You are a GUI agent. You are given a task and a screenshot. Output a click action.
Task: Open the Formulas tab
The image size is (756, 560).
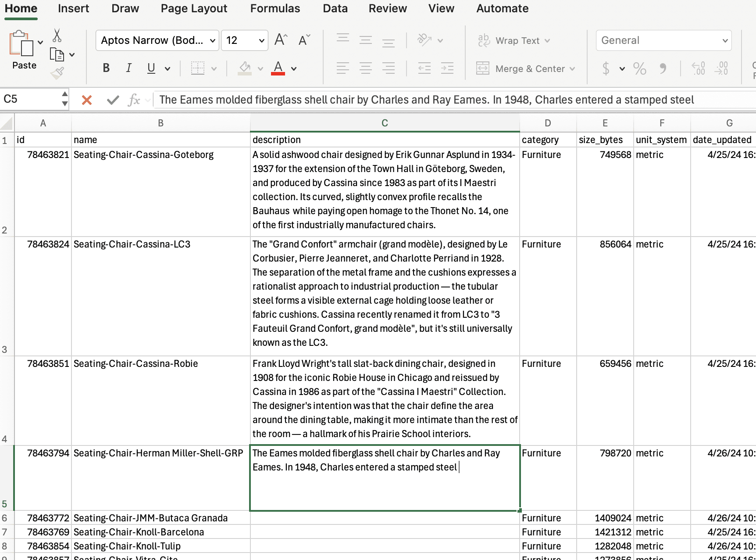[275, 9]
